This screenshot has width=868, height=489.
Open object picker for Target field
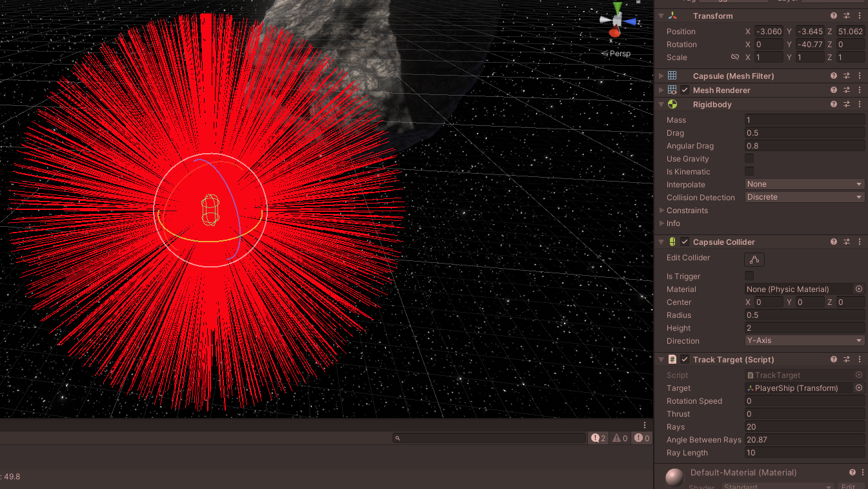click(858, 388)
